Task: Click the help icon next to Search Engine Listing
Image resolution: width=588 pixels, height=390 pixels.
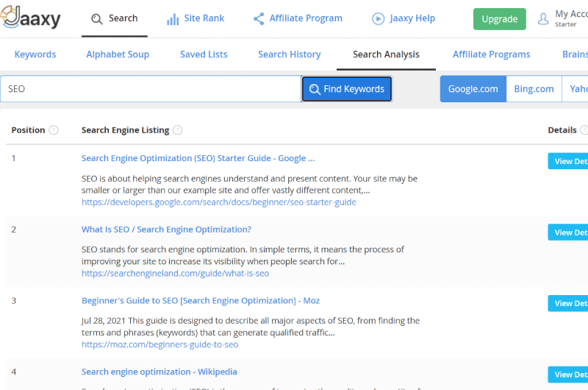Action: point(177,130)
